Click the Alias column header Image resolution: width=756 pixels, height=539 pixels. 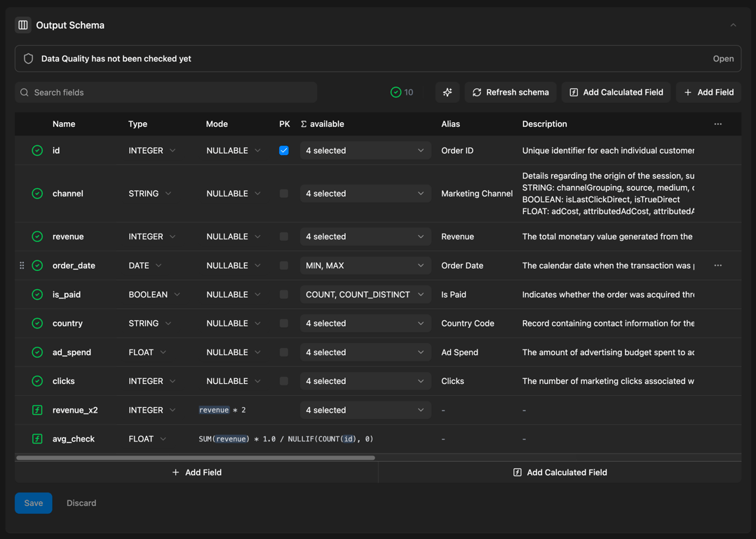[x=450, y=124]
